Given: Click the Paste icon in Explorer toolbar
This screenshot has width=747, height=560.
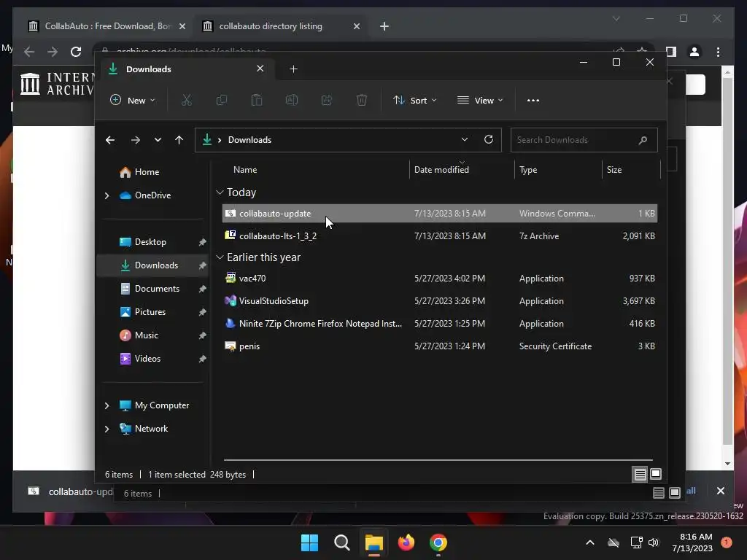Looking at the screenshot, I should (x=257, y=101).
